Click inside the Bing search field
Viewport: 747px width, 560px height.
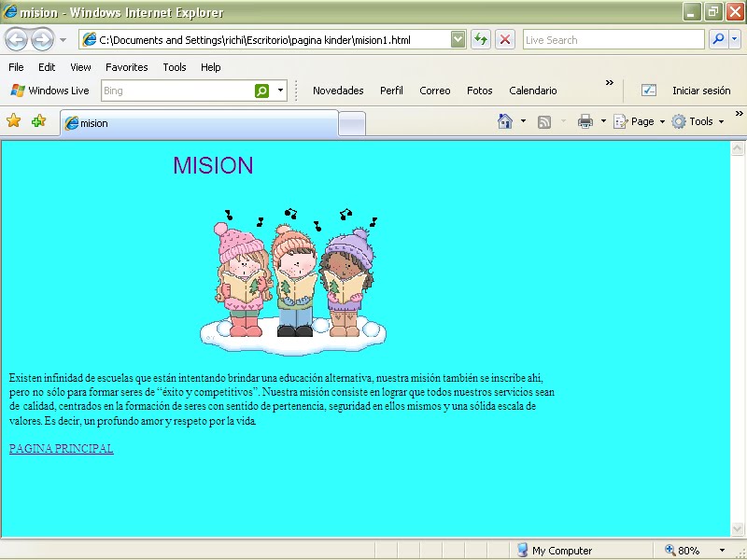click(177, 91)
